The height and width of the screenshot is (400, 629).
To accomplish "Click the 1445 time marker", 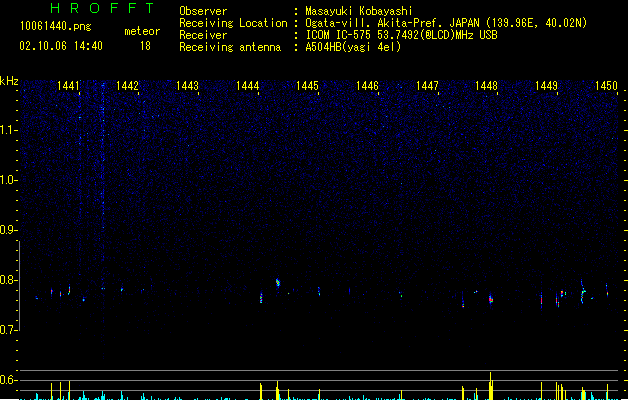I will click(307, 86).
